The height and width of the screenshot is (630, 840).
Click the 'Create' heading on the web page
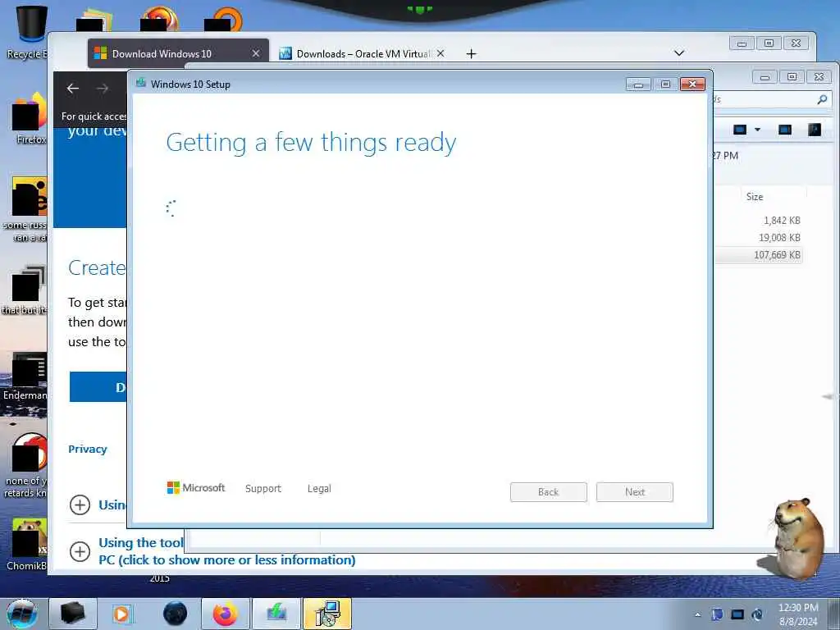coord(97,268)
